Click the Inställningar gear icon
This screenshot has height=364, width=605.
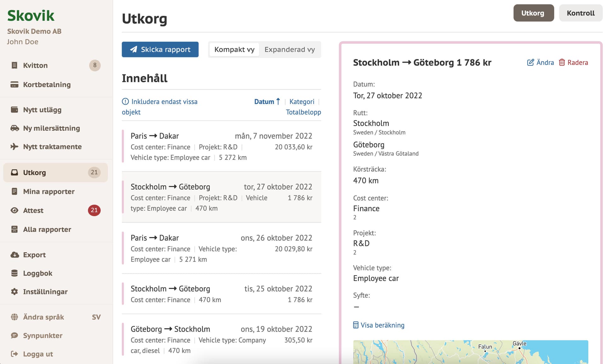[x=14, y=292]
